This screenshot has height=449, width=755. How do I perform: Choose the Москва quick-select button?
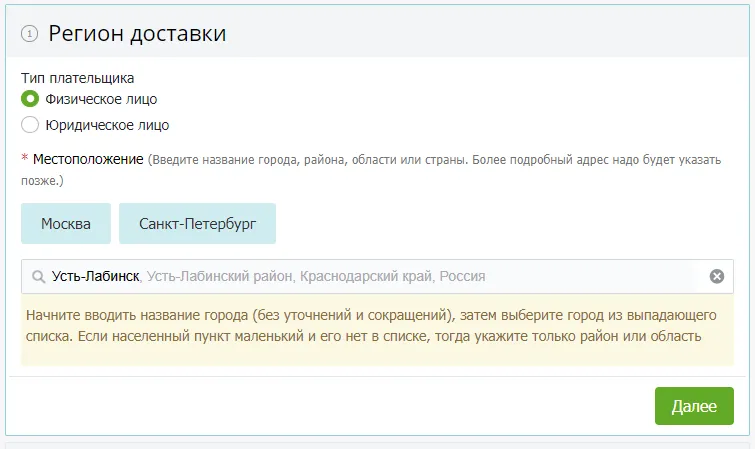click(x=66, y=224)
